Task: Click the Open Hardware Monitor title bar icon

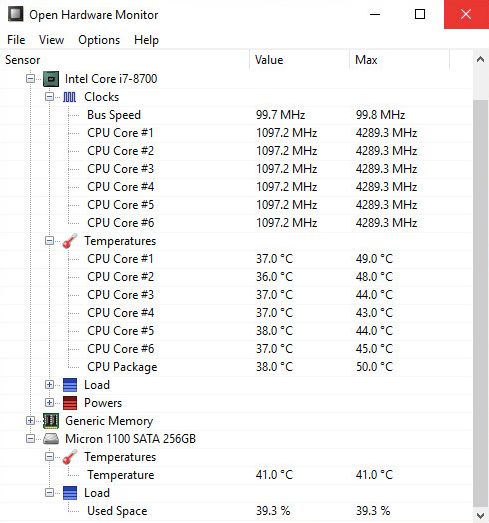Action: 16,14
